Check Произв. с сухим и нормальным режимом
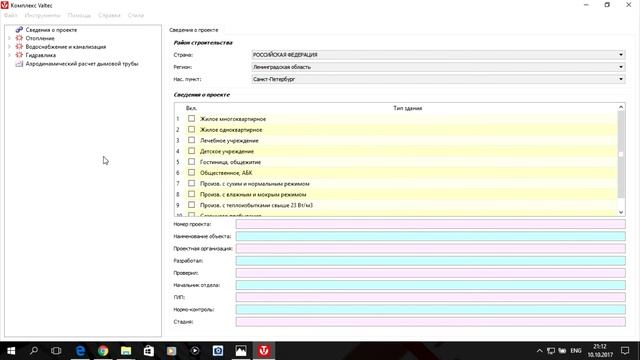The width and height of the screenshot is (640, 360). 191,183
